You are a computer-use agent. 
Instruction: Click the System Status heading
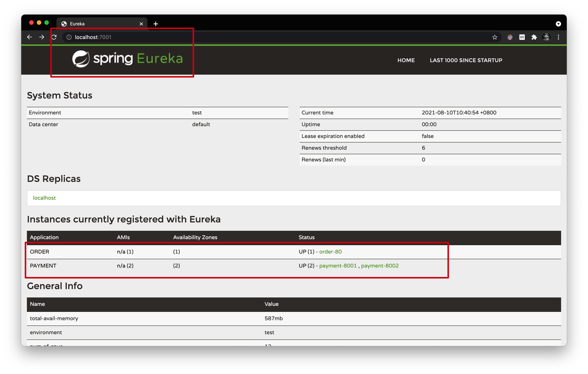pyautogui.click(x=60, y=95)
